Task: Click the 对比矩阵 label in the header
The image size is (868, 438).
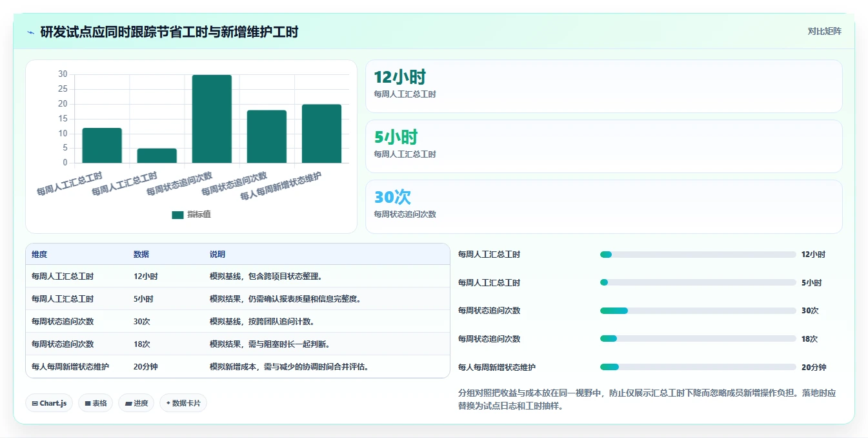Action: [x=824, y=31]
